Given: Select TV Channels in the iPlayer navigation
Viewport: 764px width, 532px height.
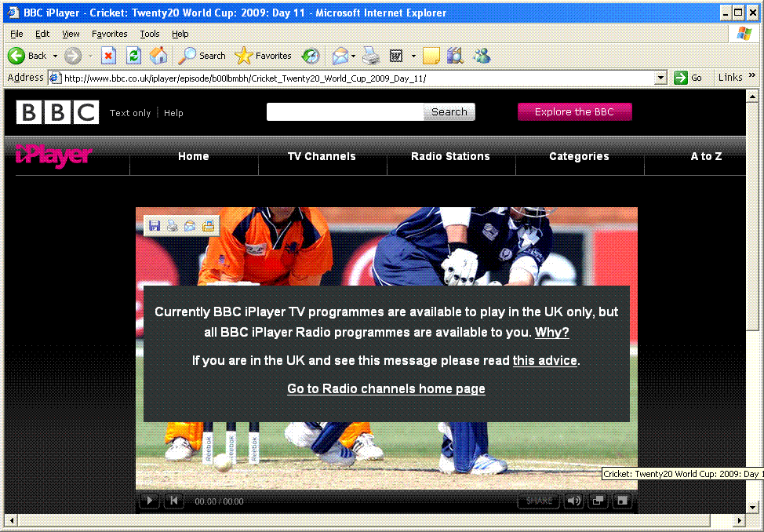Looking at the screenshot, I should (322, 156).
